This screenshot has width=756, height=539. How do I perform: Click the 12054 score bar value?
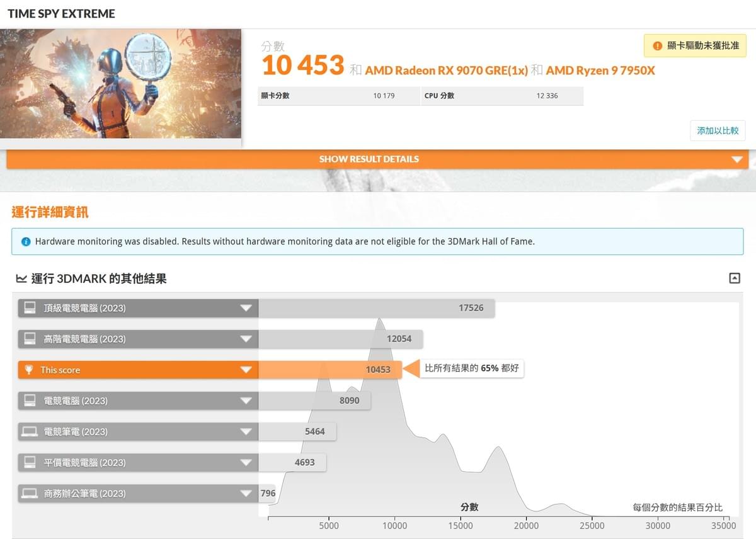tap(399, 339)
